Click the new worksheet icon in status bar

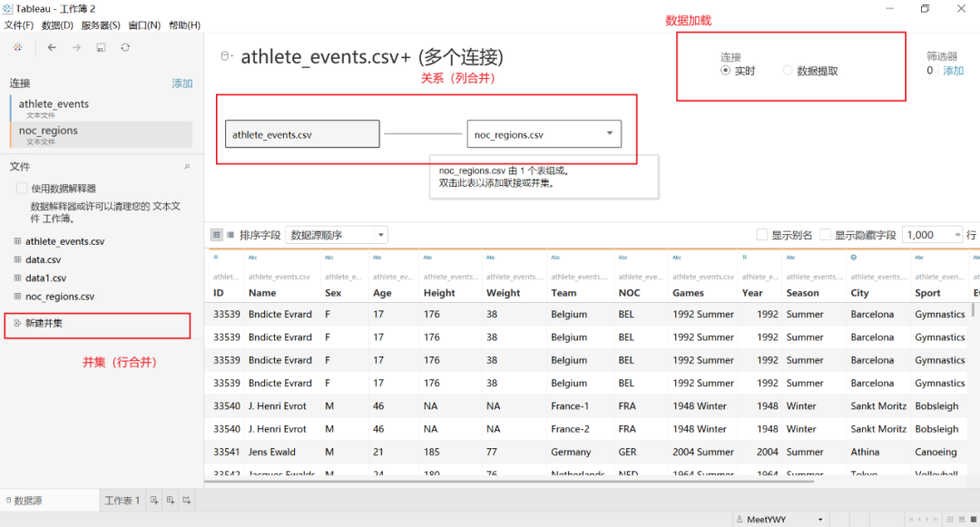[156, 500]
